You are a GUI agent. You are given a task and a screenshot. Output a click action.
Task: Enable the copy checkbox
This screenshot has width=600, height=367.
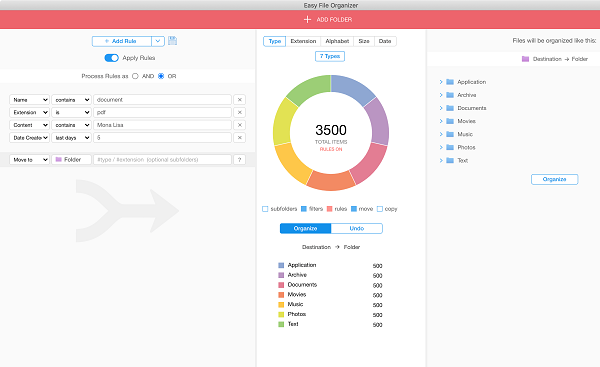[x=380, y=209]
